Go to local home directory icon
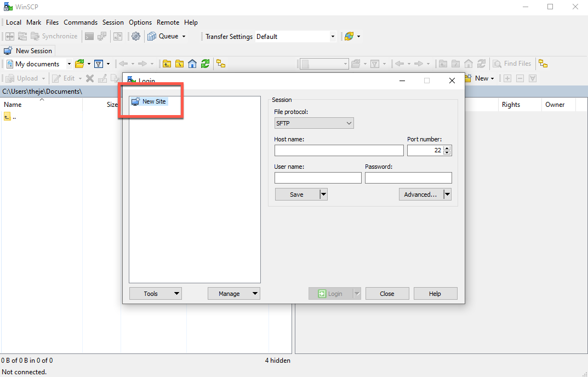 pyautogui.click(x=192, y=64)
